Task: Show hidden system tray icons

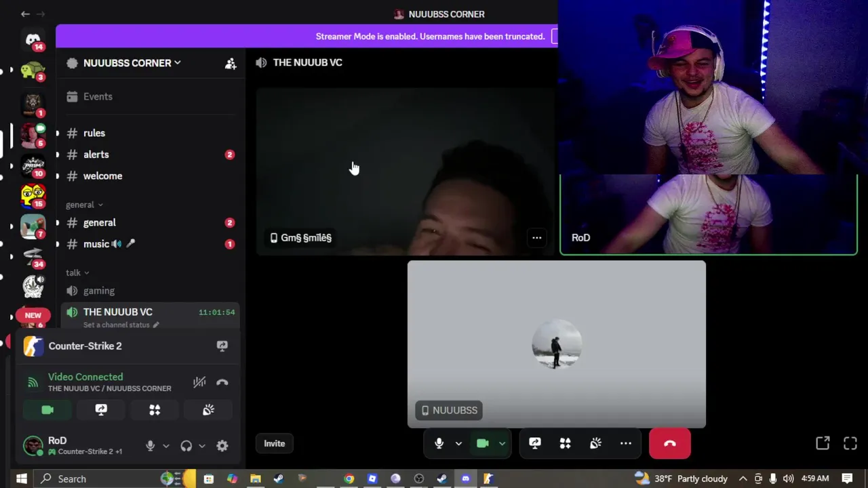Action: 743,479
